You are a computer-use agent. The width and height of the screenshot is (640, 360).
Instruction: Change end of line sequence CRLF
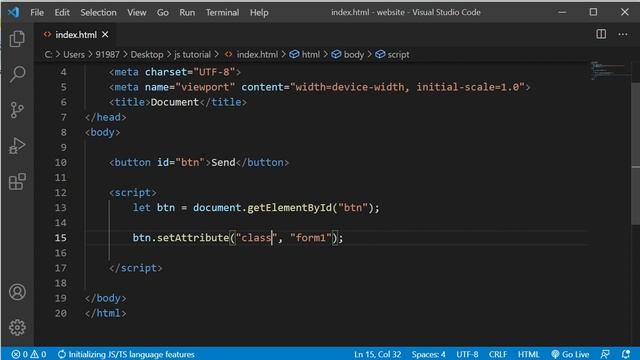coord(498,354)
